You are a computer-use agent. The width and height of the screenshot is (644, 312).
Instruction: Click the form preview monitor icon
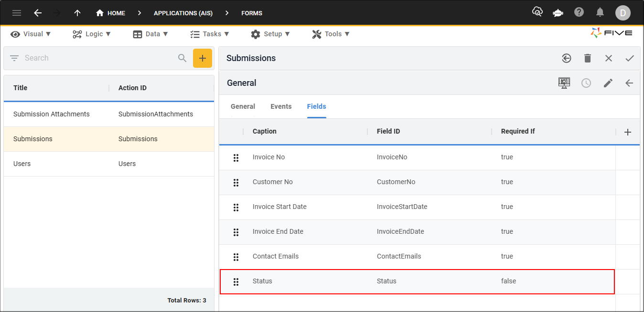pos(564,83)
